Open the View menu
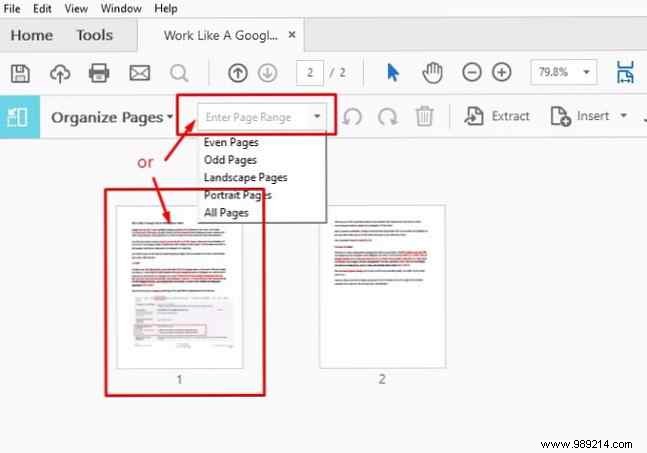 pyautogui.click(x=76, y=8)
